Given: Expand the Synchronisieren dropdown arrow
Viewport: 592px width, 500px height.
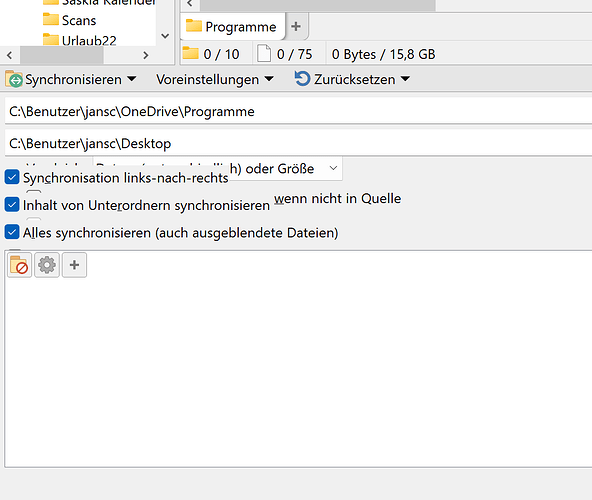Looking at the screenshot, I should point(131,79).
